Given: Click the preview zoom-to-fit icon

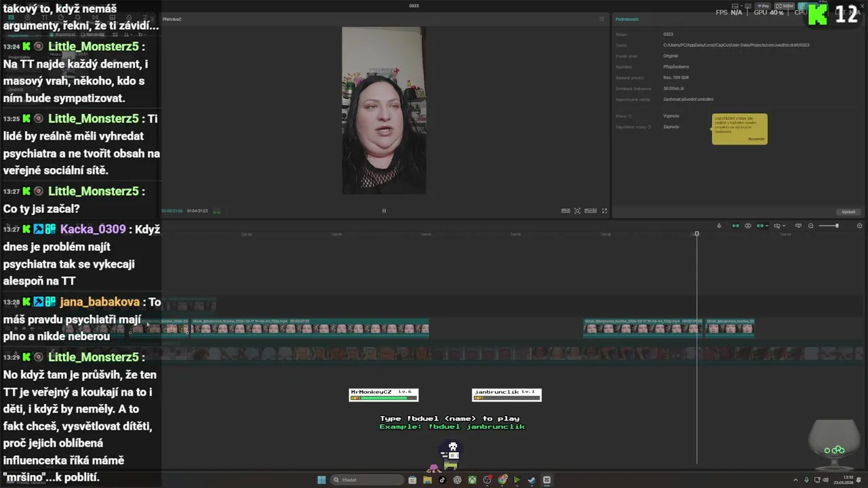Looking at the screenshot, I should pos(578,211).
